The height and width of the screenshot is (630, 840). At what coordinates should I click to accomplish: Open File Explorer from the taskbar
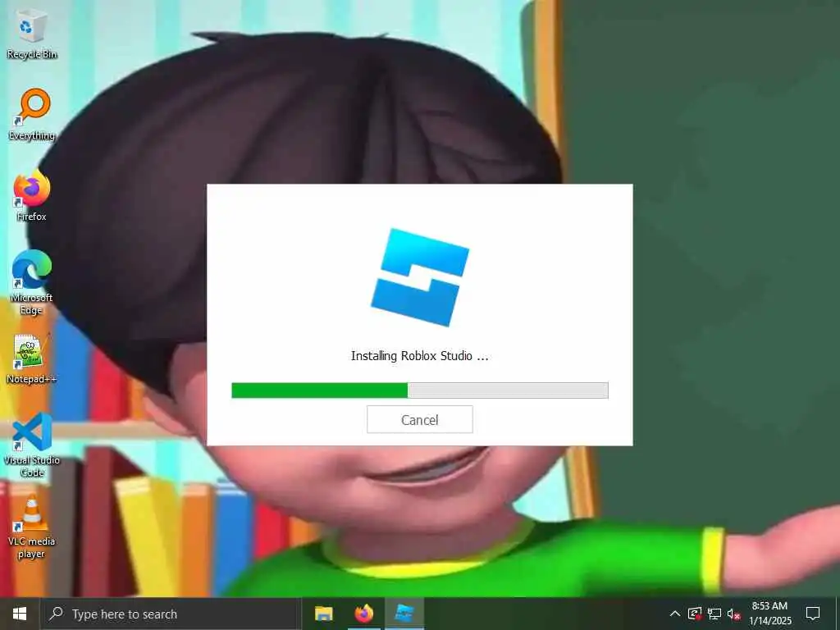[323, 614]
